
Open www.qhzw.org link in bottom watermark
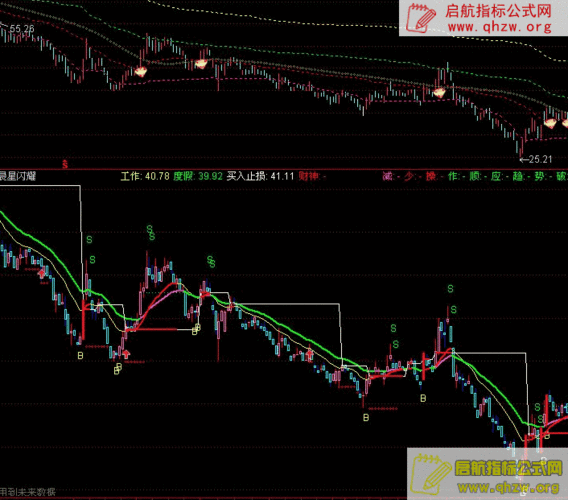tap(508, 487)
